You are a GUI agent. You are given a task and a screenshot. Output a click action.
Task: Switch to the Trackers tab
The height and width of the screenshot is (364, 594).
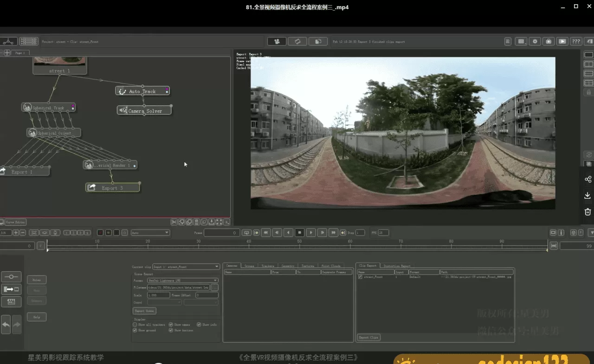coord(268,266)
